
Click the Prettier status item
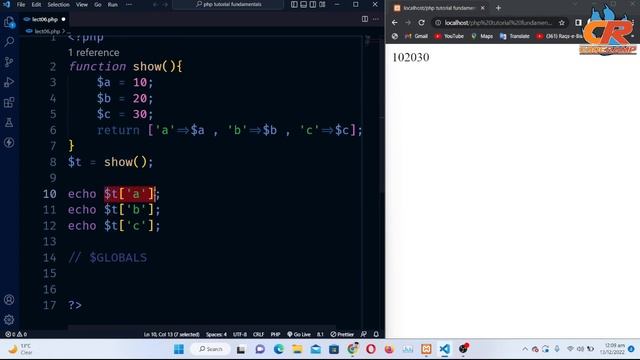(342, 334)
